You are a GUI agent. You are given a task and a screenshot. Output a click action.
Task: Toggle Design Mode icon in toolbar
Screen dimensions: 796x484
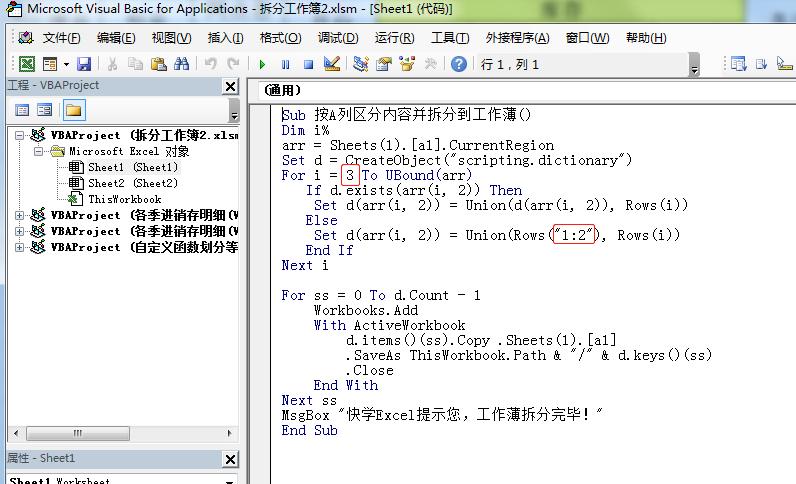click(333, 64)
